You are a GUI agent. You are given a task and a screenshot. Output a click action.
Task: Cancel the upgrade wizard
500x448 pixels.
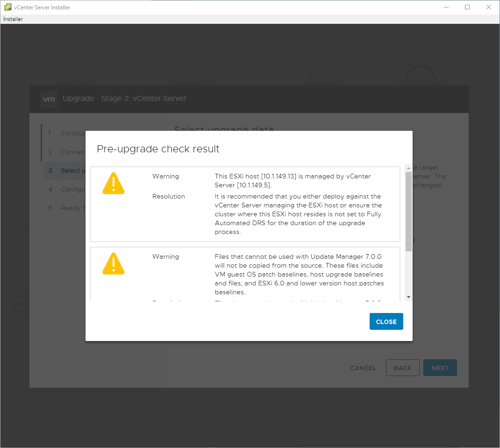363,368
